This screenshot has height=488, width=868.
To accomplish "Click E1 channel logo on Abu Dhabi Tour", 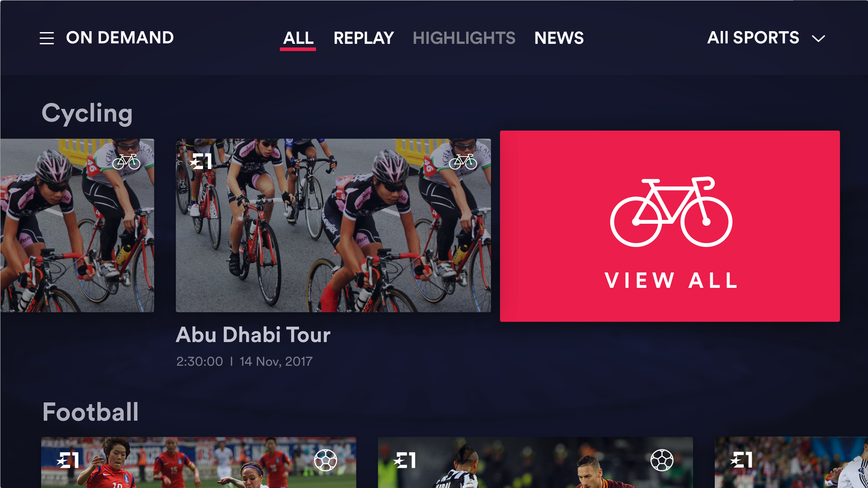I will 201,161.
